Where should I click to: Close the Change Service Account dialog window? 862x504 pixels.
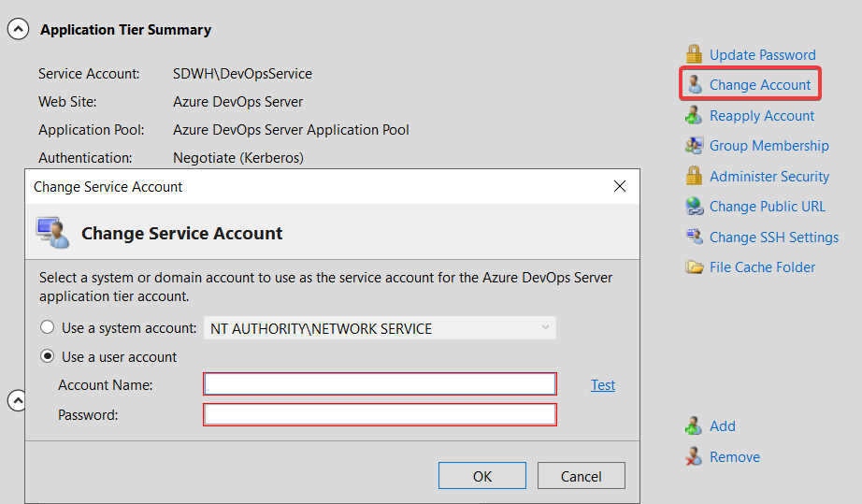pos(619,187)
